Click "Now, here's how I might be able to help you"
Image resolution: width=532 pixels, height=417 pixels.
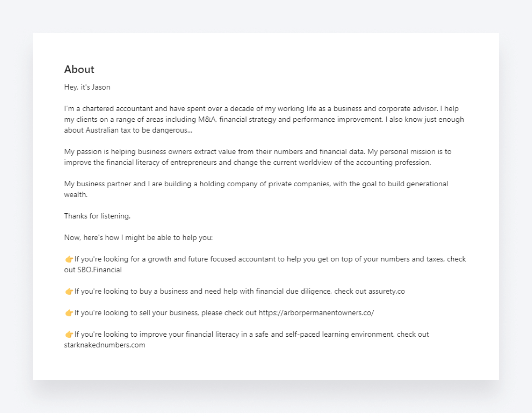click(x=138, y=238)
